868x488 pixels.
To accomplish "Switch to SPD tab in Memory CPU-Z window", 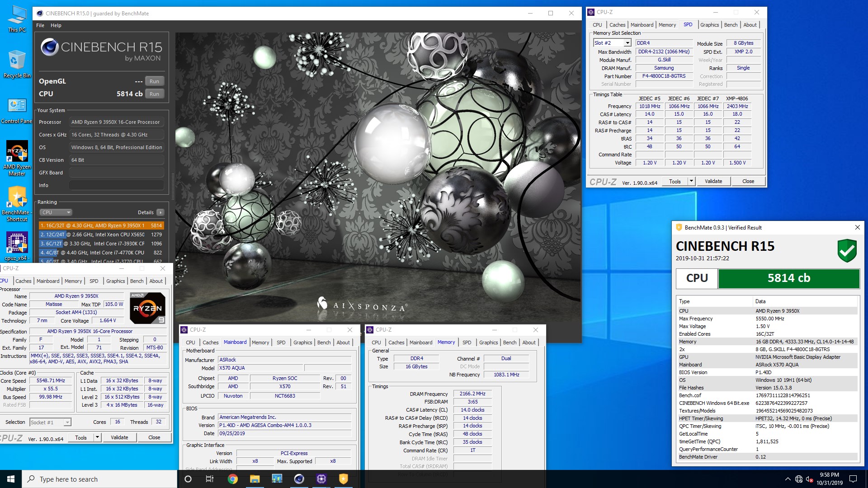I will pos(467,343).
